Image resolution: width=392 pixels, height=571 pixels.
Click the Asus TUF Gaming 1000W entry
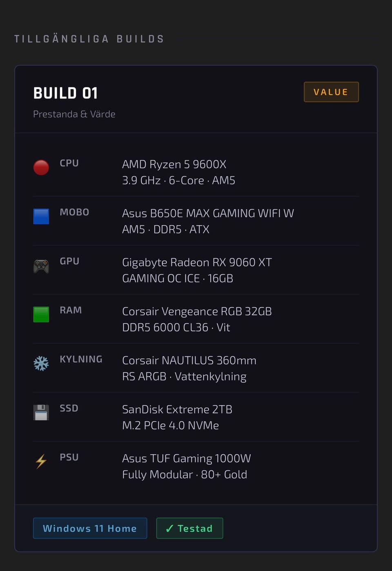[x=186, y=458]
